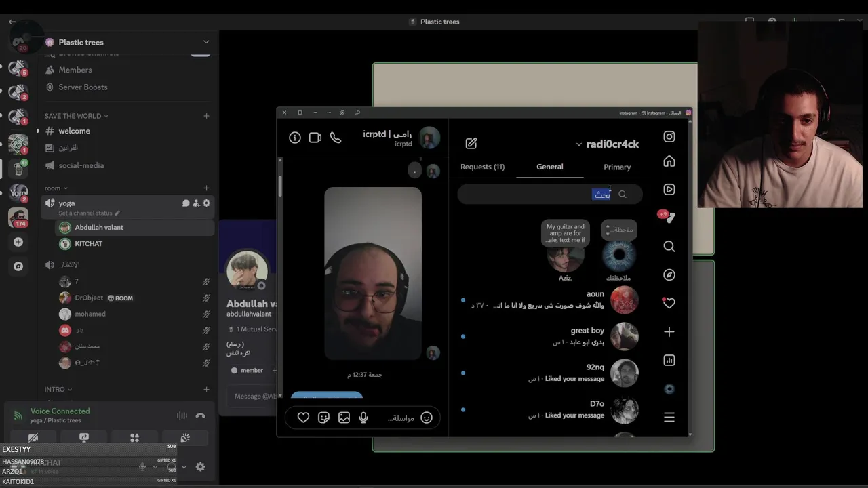The height and width of the screenshot is (488, 868).
Task: Add a server in Discord sidebar
Action: [x=18, y=242]
